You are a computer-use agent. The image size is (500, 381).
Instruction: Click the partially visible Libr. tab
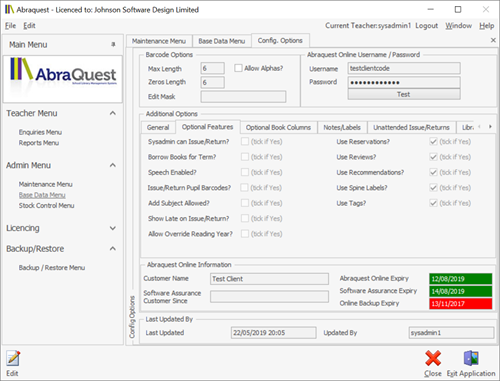pos(467,127)
